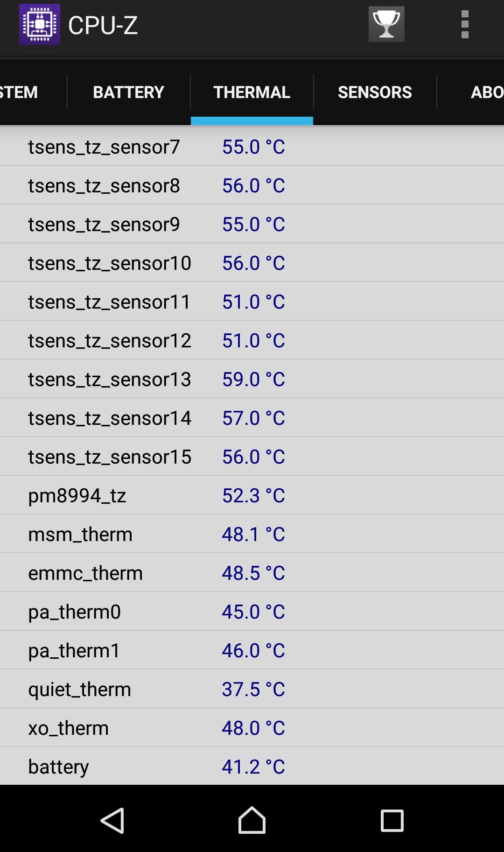Select the emmc_therm reading

[x=252, y=572]
